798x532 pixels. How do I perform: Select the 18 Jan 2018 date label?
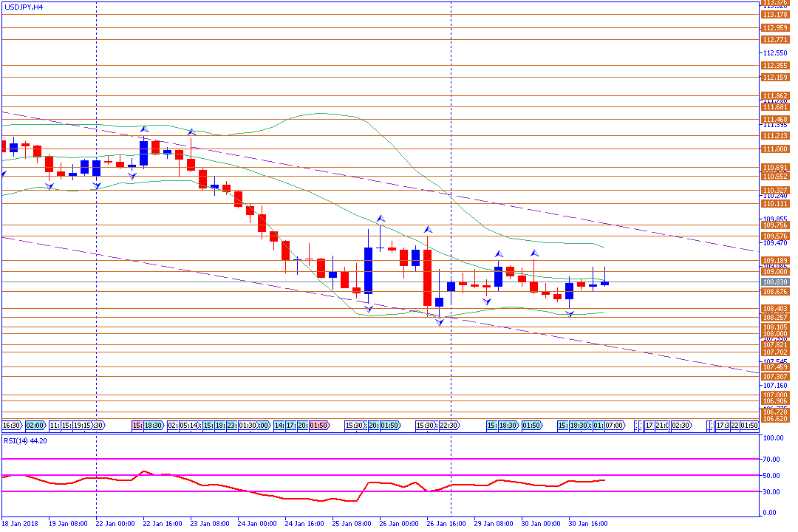19,524
